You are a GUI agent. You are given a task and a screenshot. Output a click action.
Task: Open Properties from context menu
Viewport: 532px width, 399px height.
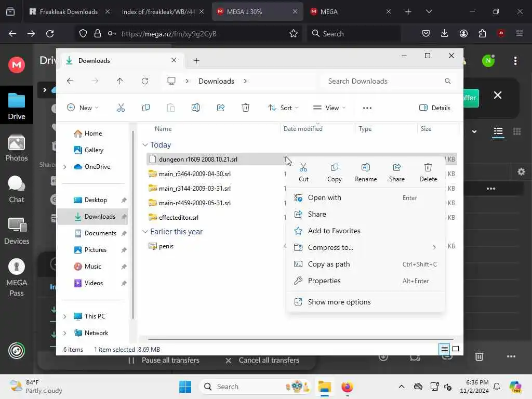pyautogui.click(x=366, y=281)
